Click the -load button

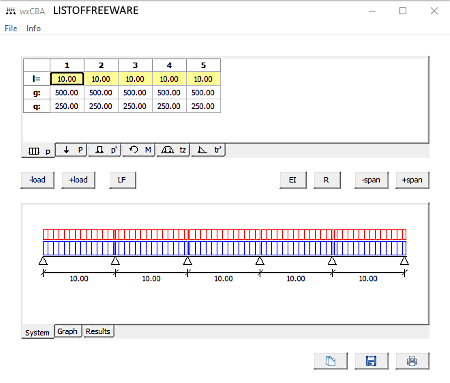[37, 180]
